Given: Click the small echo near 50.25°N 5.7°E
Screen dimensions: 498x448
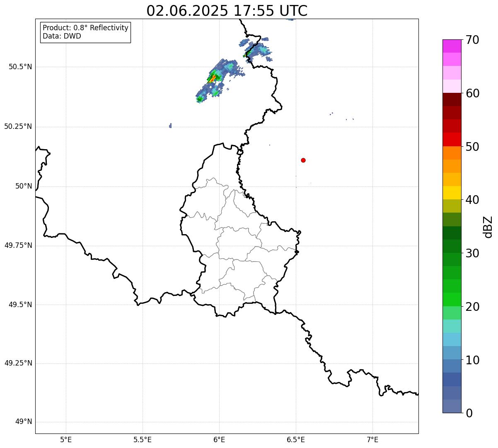Looking at the screenshot, I should tap(170, 125).
